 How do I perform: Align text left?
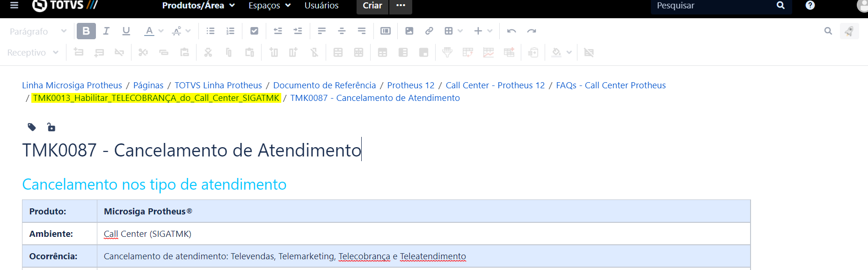point(321,31)
